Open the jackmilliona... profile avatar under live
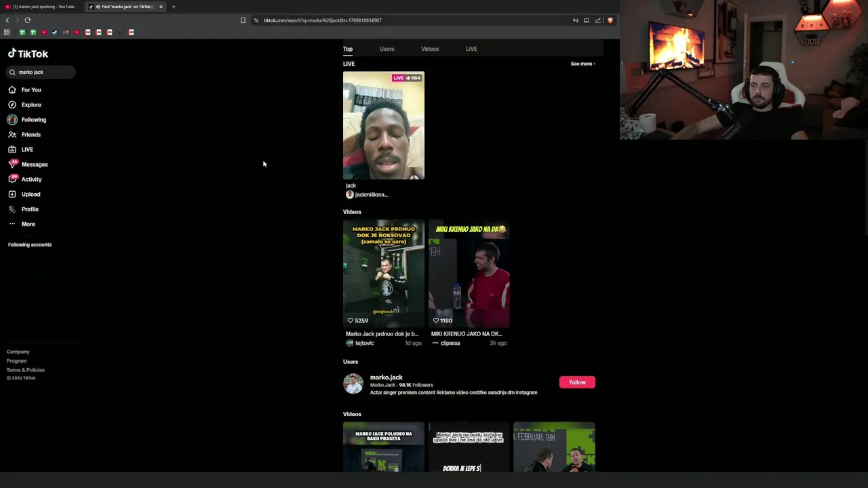The height and width of the screenshot is (488, 868). click(349, 195)
